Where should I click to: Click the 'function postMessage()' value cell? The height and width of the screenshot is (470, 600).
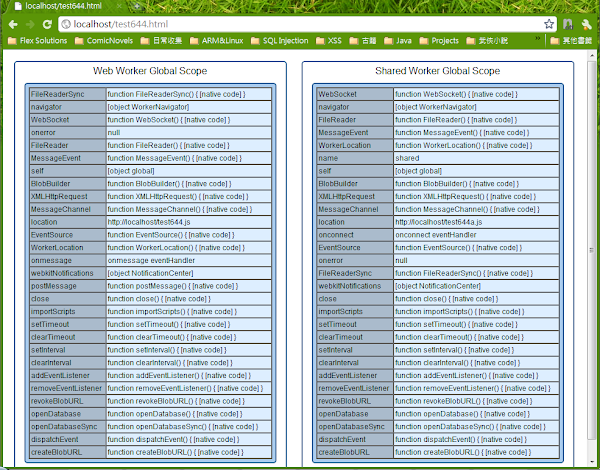[189, 286]
